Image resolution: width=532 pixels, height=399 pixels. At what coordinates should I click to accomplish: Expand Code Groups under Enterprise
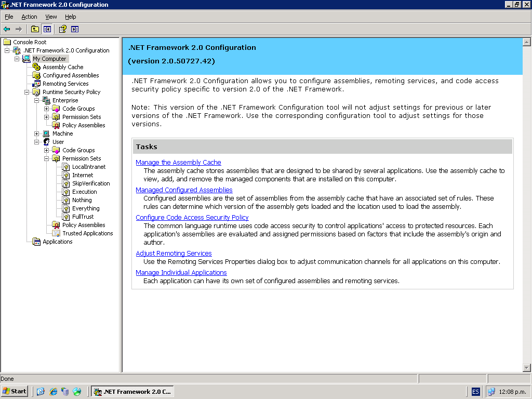click(x=47, y=109)
